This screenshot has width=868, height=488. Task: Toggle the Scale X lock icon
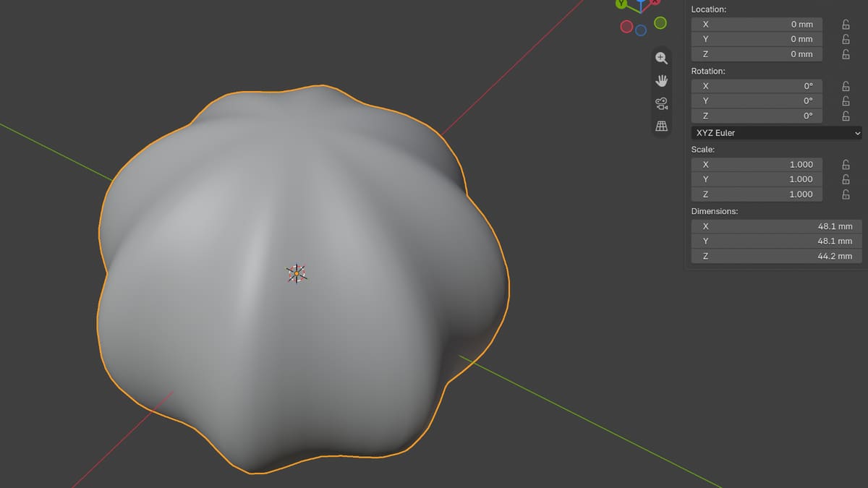(846, 165)
